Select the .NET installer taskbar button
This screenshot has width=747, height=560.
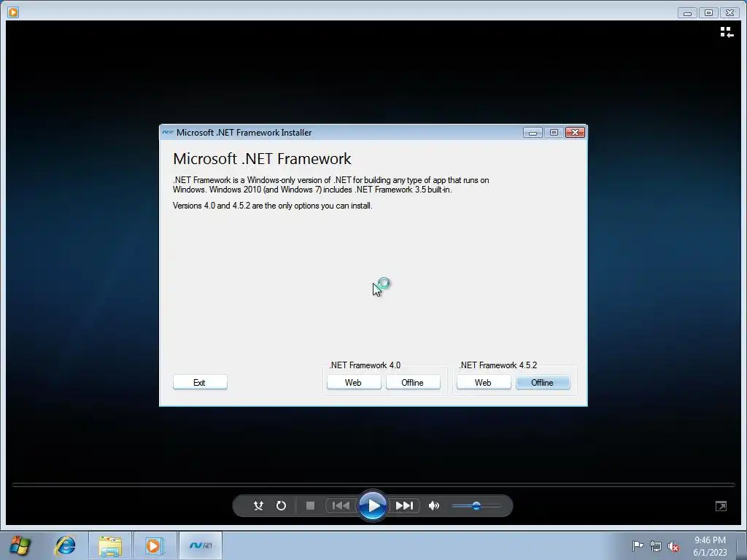pyautogui.click(x=201, y=545)
